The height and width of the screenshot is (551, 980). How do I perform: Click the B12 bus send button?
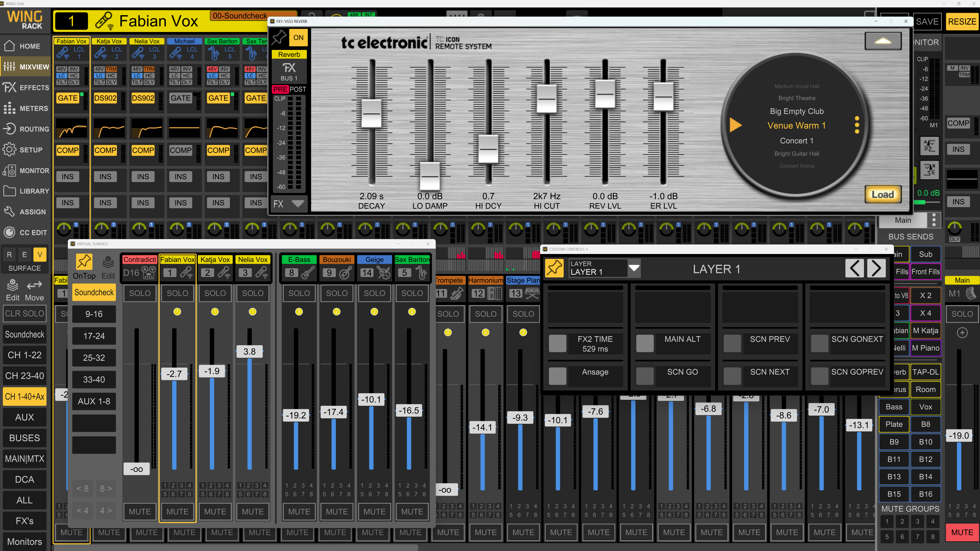(925, 459)
